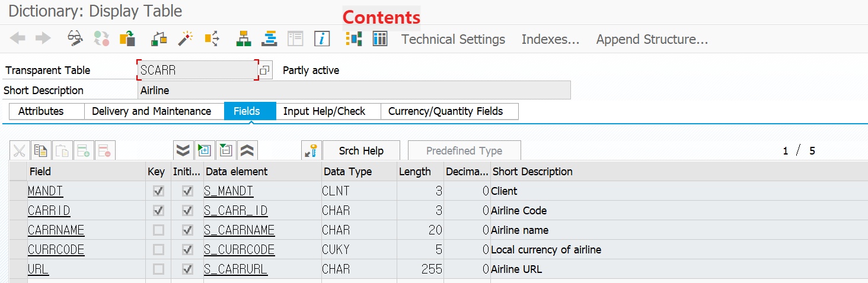Toggle Initial Values checkbox for CURRCODE
Image resolution: width=868 pixels, height=283 pixels.
(187, 250)
